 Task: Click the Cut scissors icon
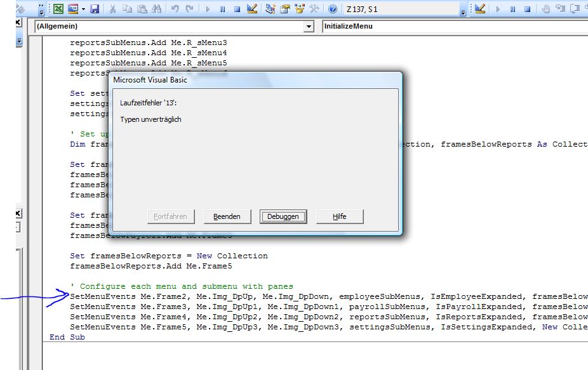tap(112, 9)
